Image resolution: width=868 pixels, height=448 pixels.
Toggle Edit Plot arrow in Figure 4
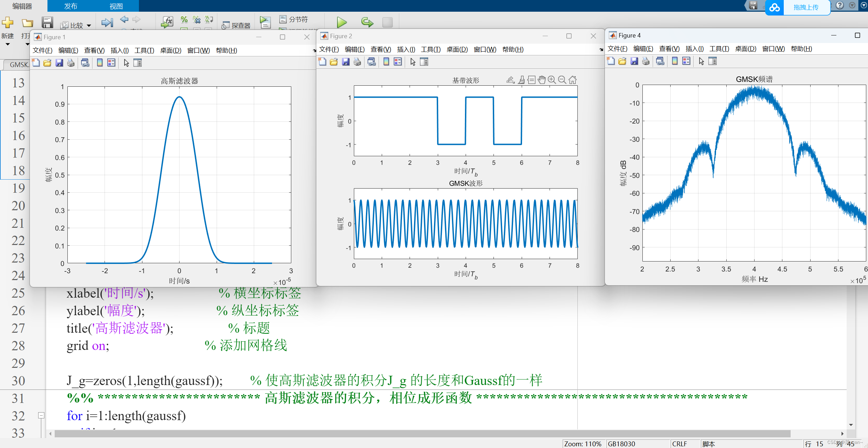701,61
